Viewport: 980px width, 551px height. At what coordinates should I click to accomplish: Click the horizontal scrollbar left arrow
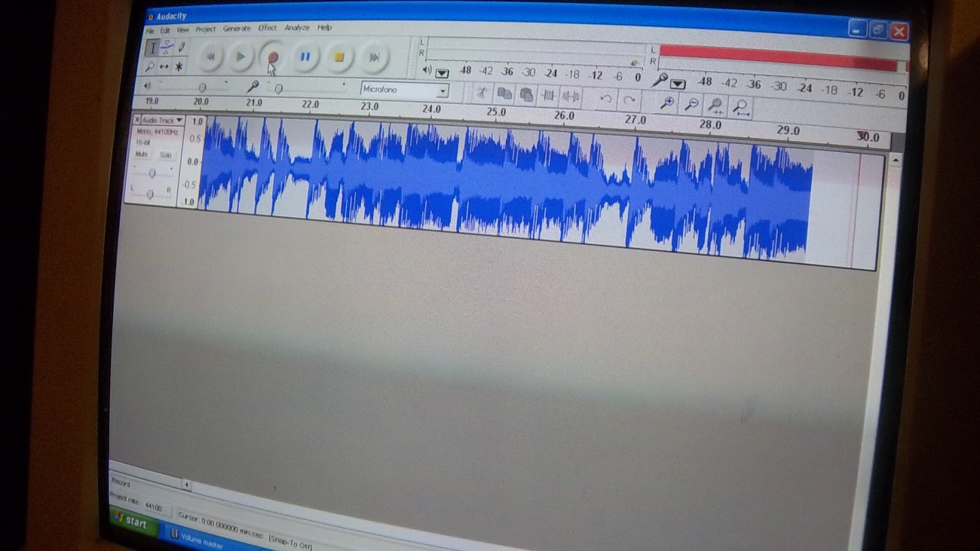click(x=186, y=485)
